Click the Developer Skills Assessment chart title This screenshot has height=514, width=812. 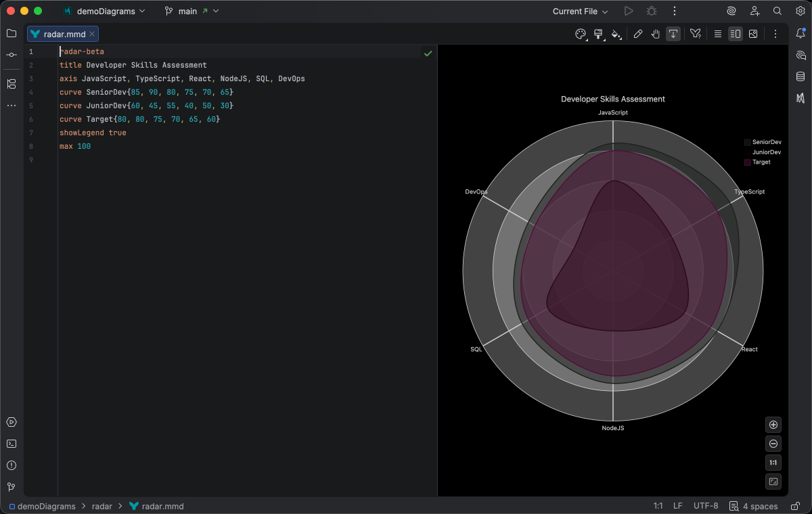613,99
